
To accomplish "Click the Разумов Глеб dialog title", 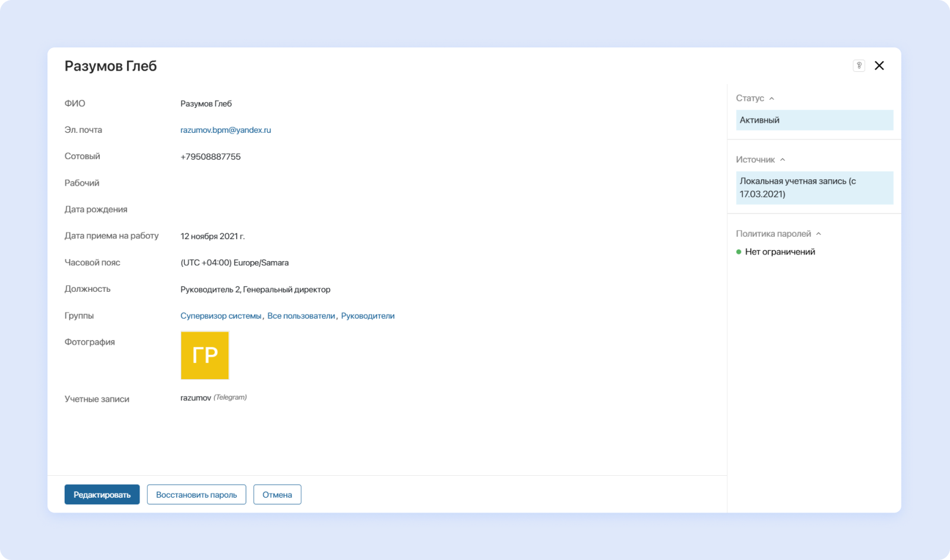I will [x=110, y=66].
